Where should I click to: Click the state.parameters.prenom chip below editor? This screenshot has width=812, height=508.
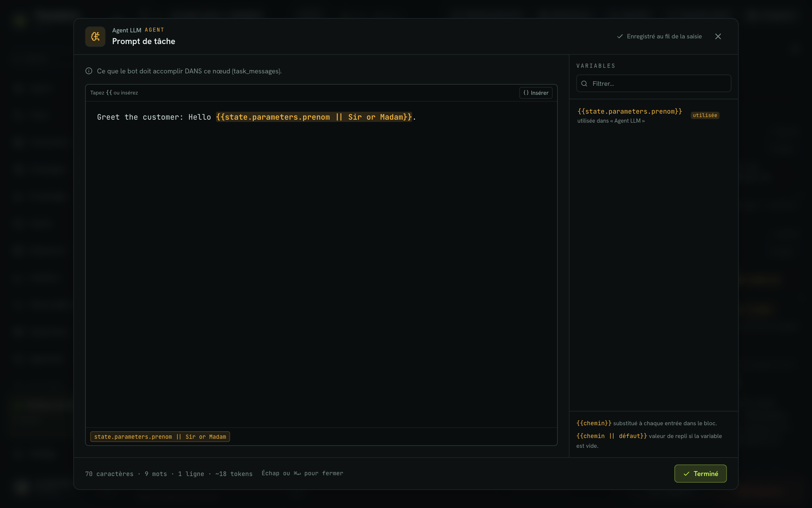[x=160, y=437]
